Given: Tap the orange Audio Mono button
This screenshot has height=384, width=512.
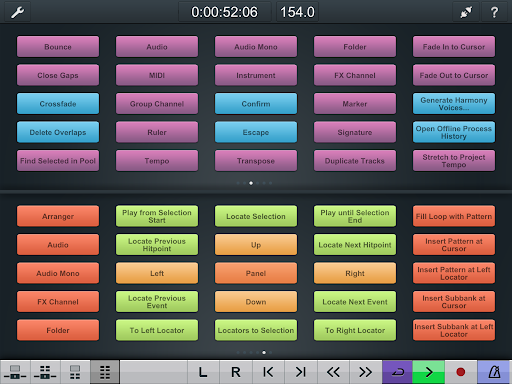Looking at the screenshot, I should pyautogui.click(x=58, y=273).
